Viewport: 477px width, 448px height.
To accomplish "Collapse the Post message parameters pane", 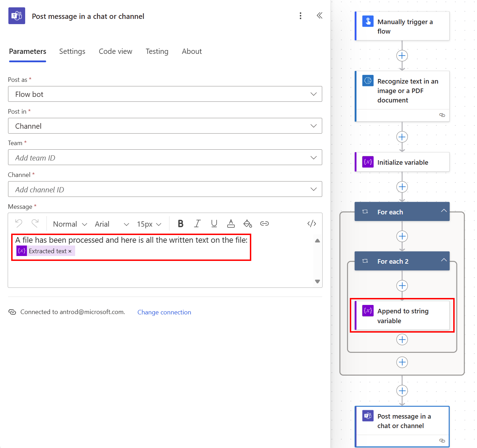I will (319, 15).
